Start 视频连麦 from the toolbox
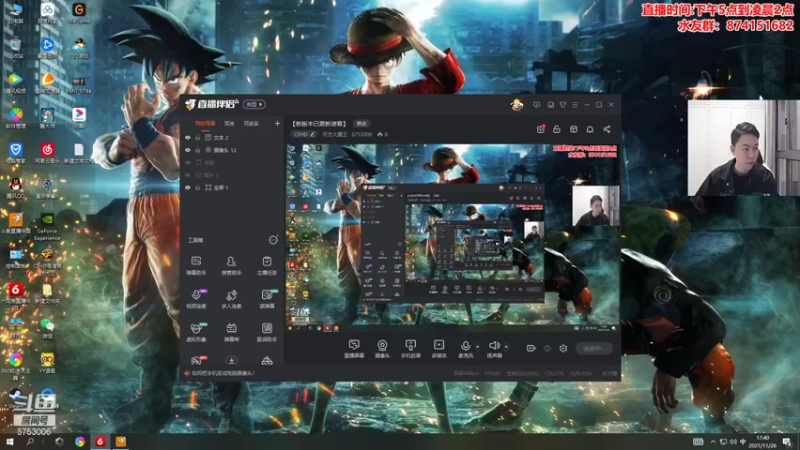Image resolution: width=800 pixels, height=450 pixels. [x=196, y=299]
